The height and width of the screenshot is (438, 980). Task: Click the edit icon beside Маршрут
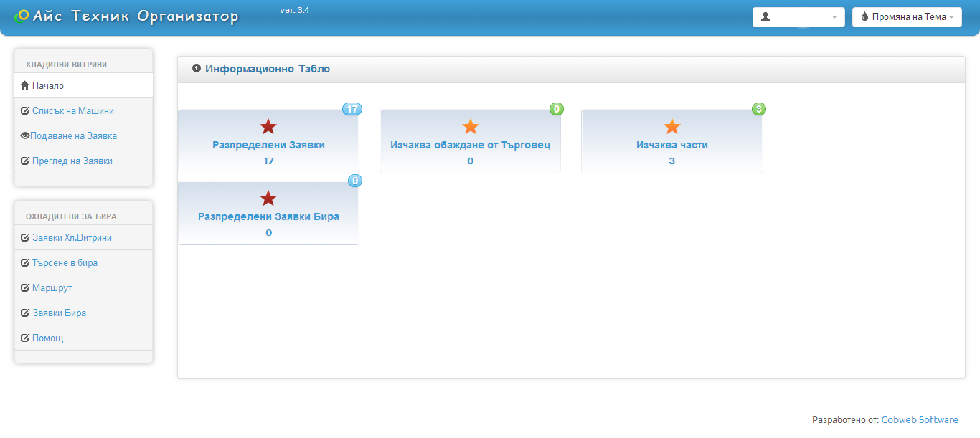25,288
